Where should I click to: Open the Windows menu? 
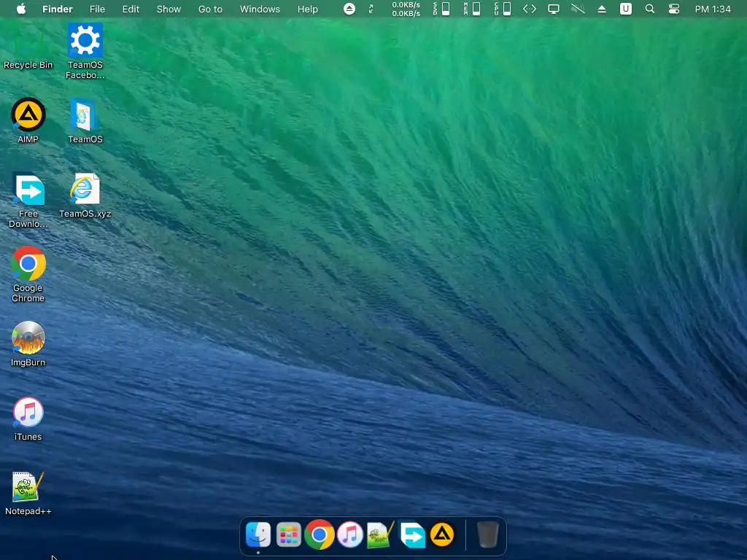click(260, 9)
